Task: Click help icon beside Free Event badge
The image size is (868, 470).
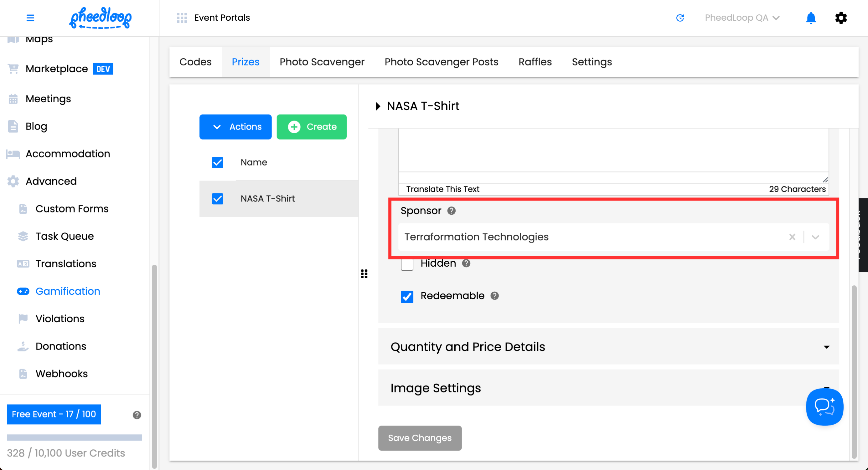Action: pos(137,415)
